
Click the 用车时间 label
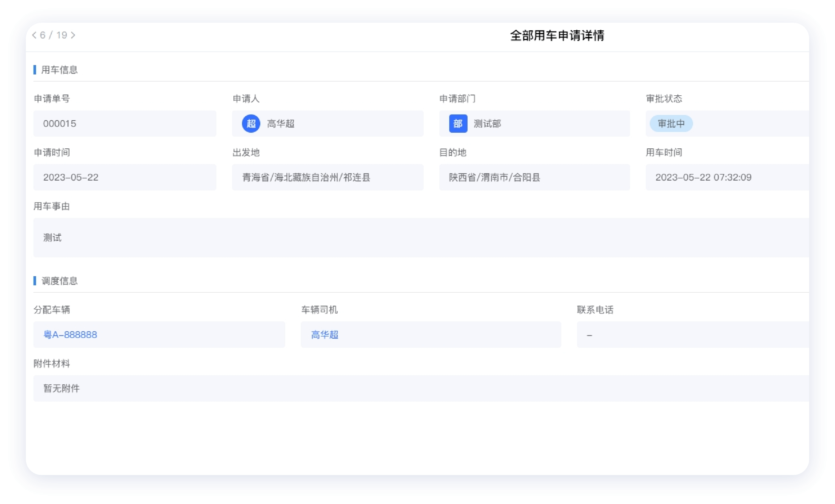coord(664,152)
